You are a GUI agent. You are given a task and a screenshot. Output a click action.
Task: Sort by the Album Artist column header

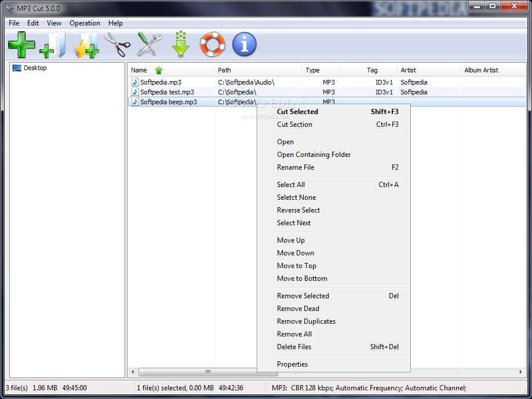(493, 70)
